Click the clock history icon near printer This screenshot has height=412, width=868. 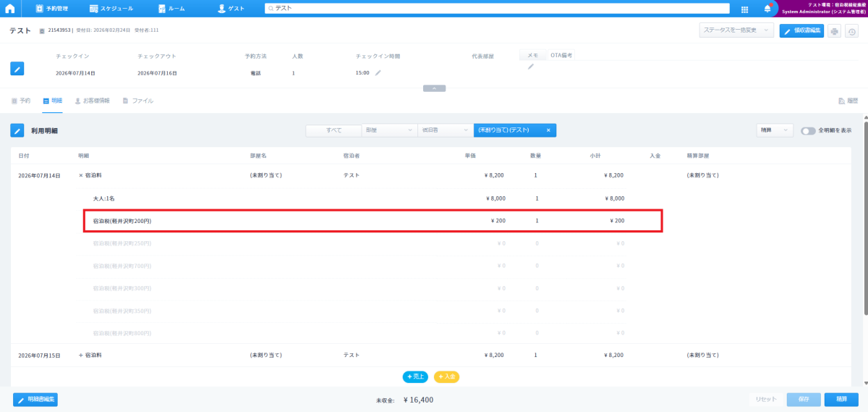pyautogui.click(x=852, y=31)
